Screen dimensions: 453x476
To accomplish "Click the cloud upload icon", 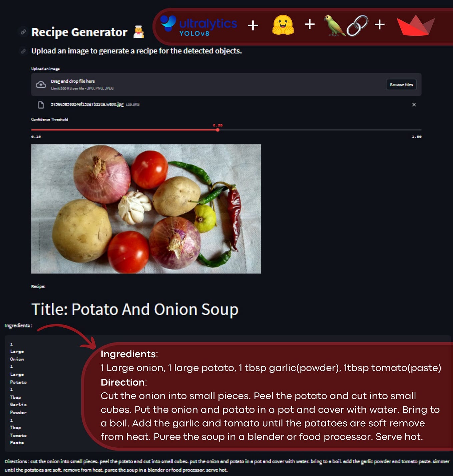I will click(x=41, y=84).
